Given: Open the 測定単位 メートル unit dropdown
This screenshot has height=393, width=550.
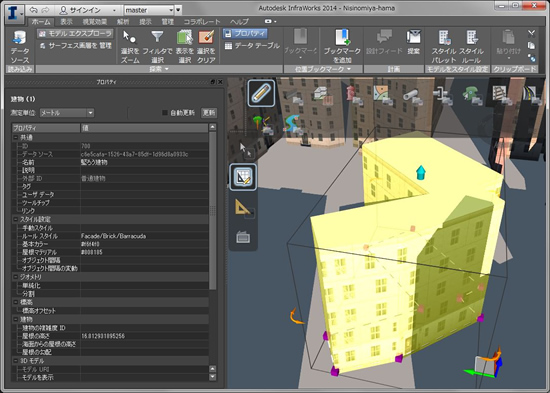Looking at the screenshot, I should pos(67,113).
